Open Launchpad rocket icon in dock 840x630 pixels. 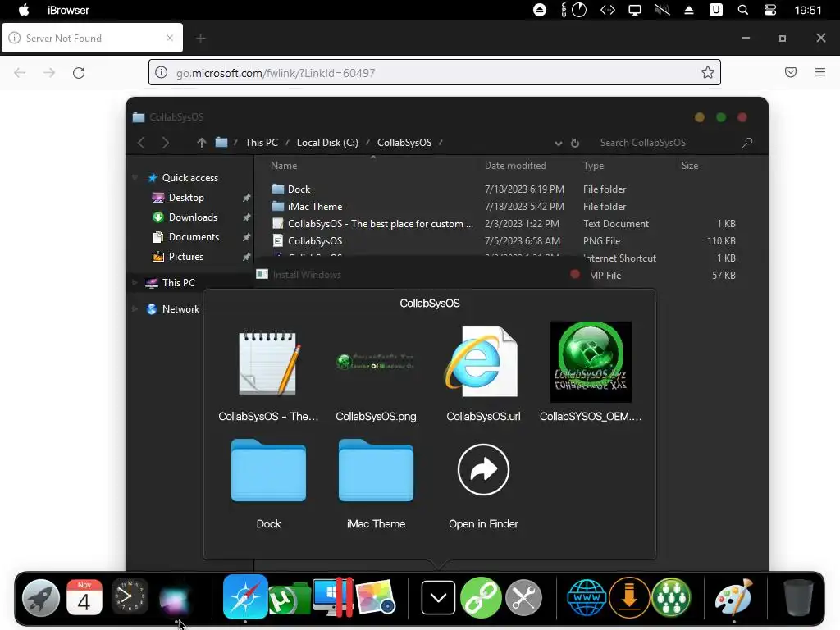(41, 598)
